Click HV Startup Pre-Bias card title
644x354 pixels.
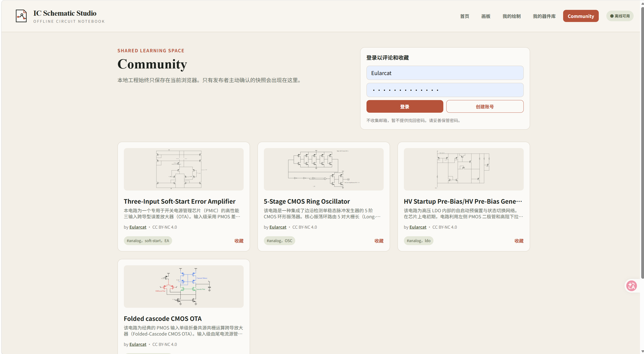pyautogui.click(x=463, y=201)
